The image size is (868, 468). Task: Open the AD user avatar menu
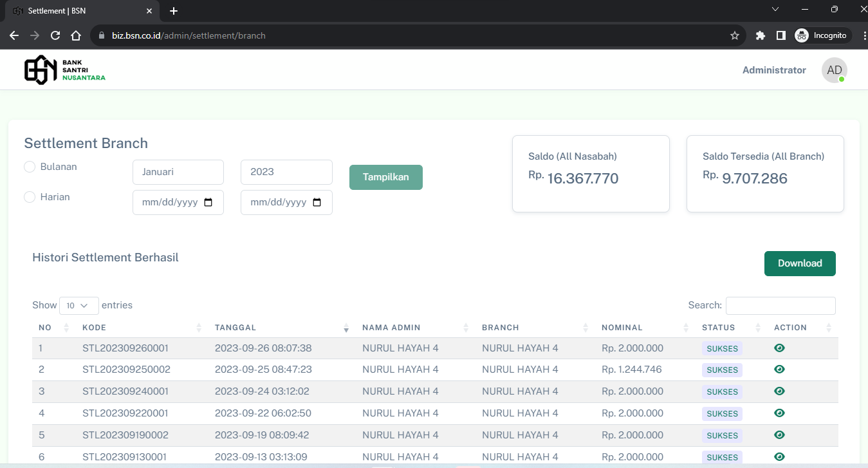point(834,70)
